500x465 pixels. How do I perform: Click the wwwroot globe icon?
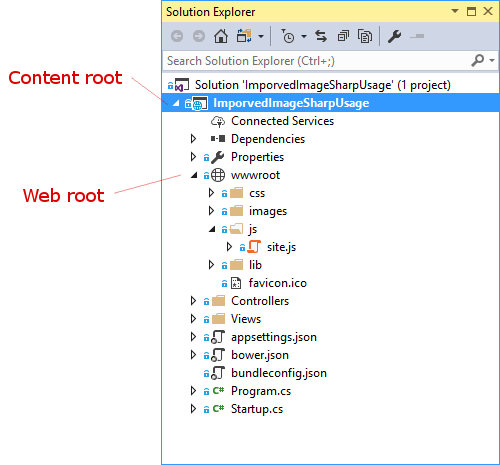click(x=218, y=175)
